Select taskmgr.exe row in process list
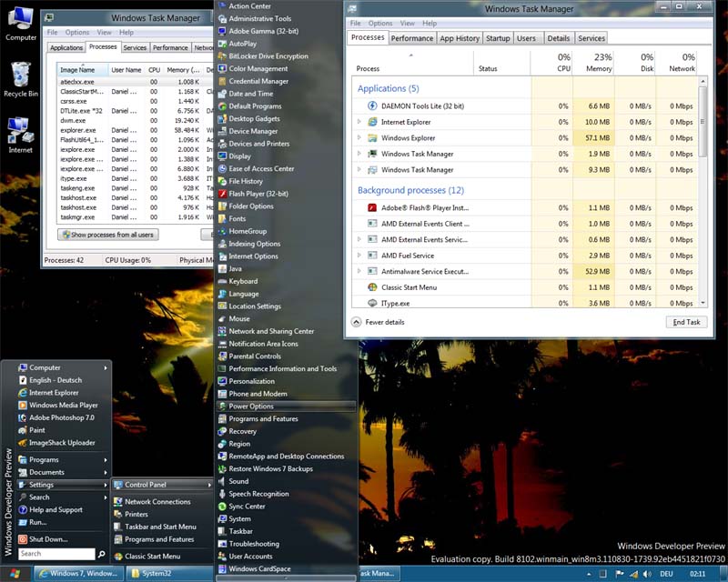 click(135, 217)
